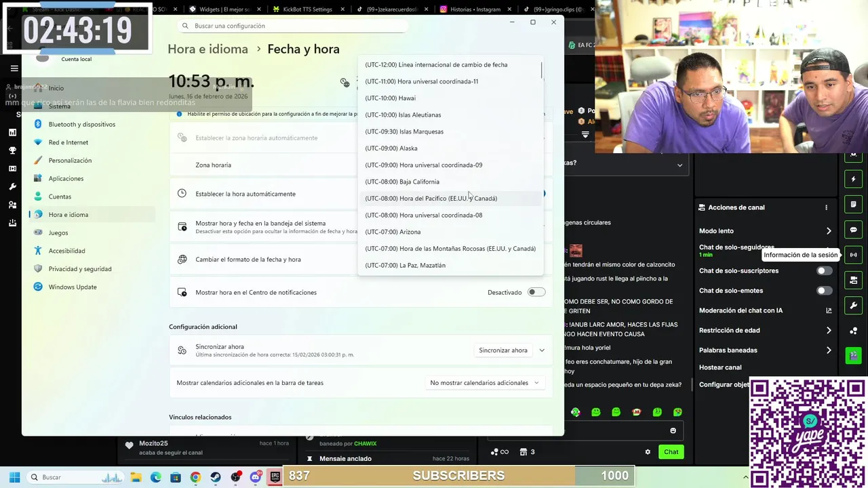868x488 pixels.
Task: Switch to Historias • Instagram browser tab
Action: point(475,9)
